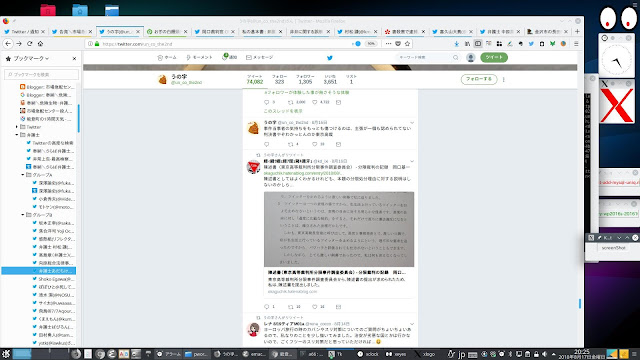Switch to the xlogo taskbar entry
Screen dimensions: 640x360
point(425,354)
